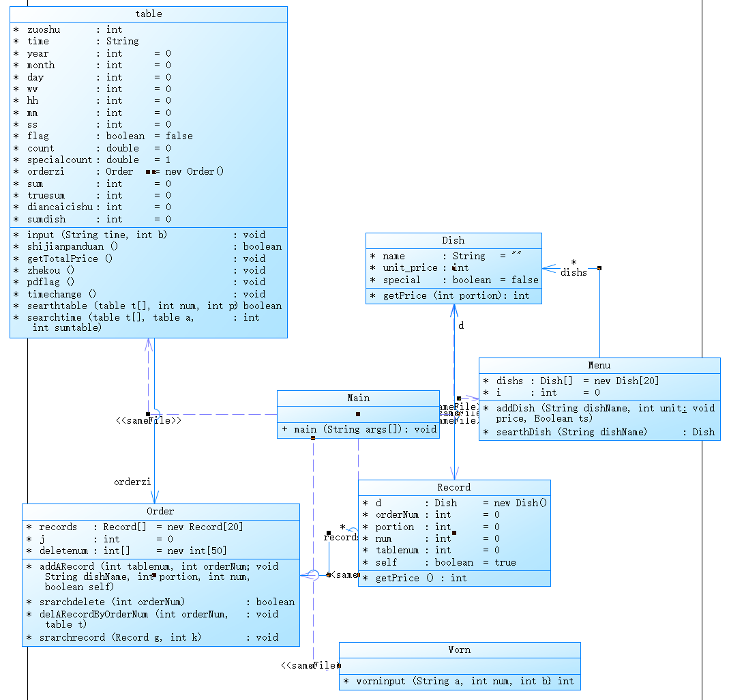Select the getPrice(int portion) operation in Dish
The height and width of the screenshot is (700, 729).
click(449, 296)
